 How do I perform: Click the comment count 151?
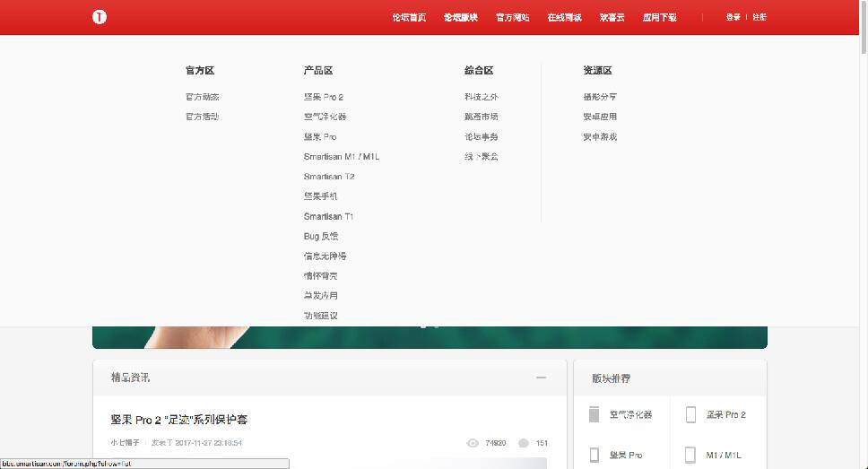542,443
